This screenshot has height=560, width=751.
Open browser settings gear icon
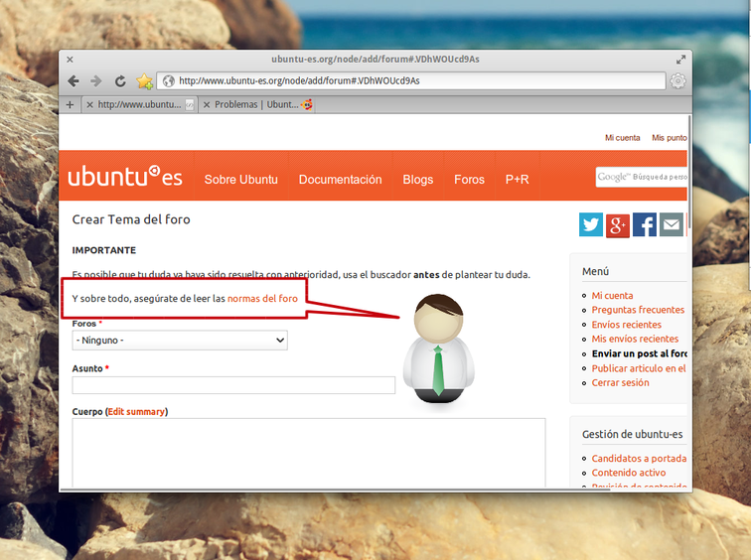tap(677, 80)
